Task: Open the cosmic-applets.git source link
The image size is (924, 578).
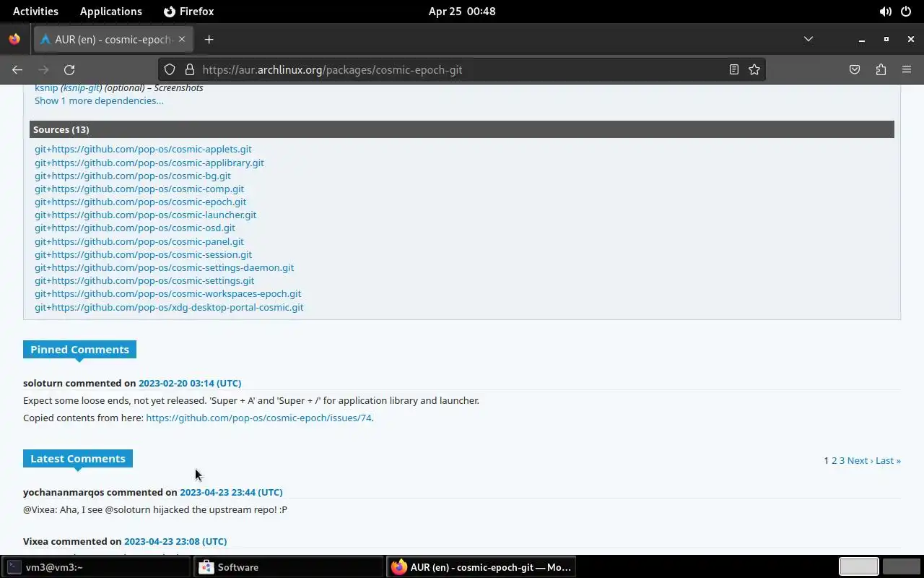Action: [143, 149]
